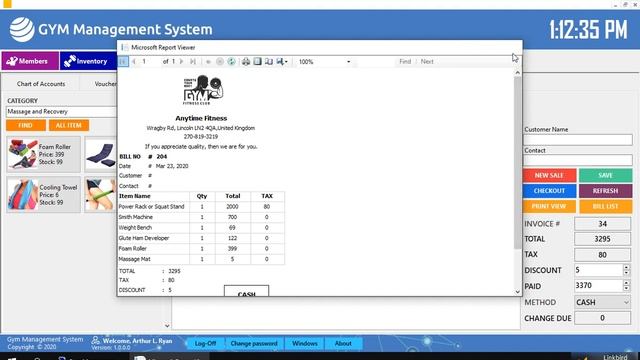Viewport: 640px width, 360px height.
Task: Increase DISCOUNT with up spinner
Action: 627,267
